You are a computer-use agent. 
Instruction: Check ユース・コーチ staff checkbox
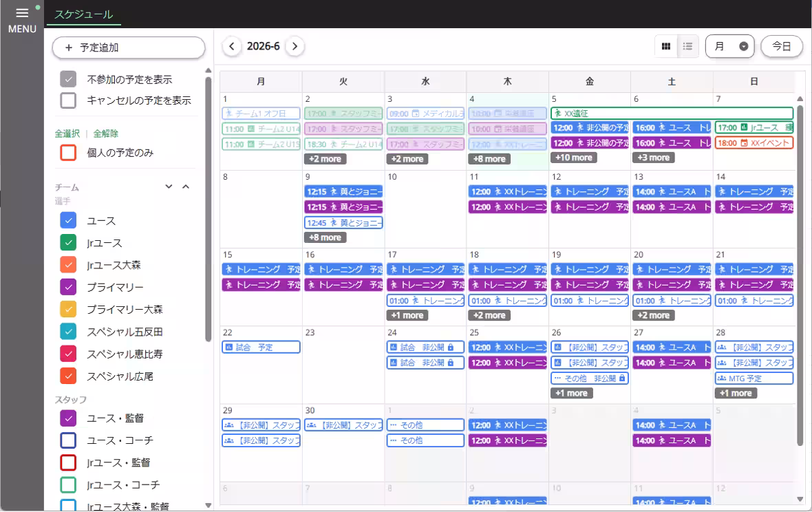click(68, 440)
